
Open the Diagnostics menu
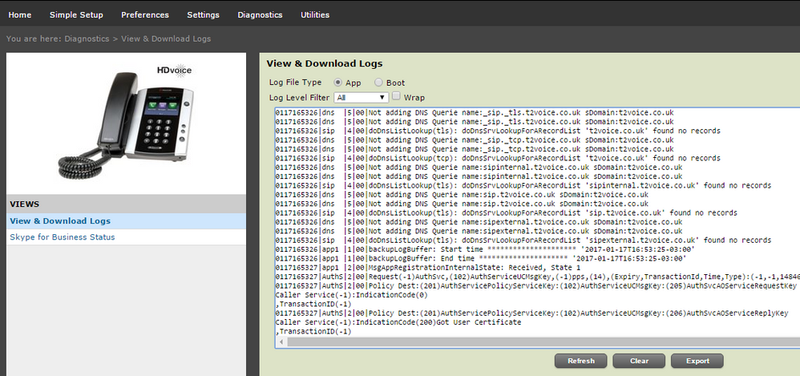[x=260, y=15]
